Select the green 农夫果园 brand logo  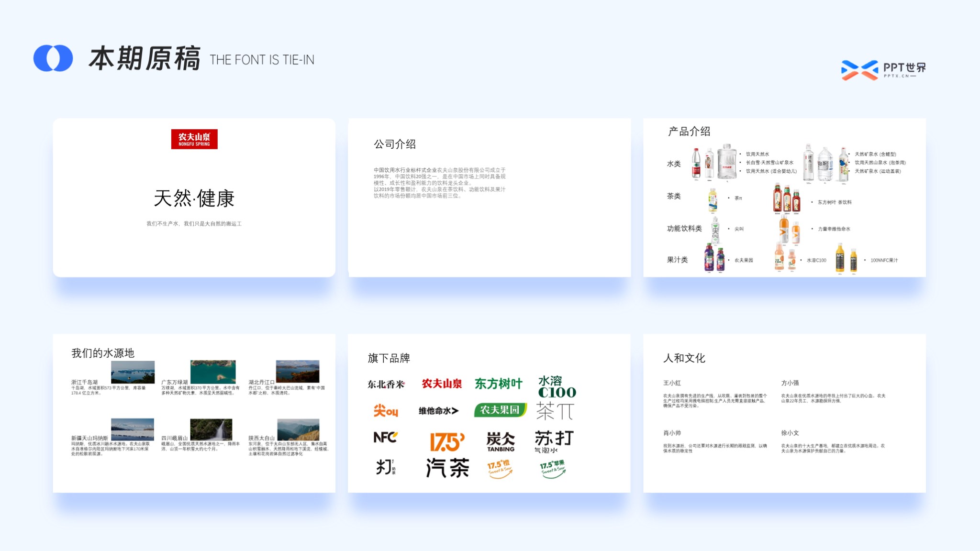pos(500,410)
